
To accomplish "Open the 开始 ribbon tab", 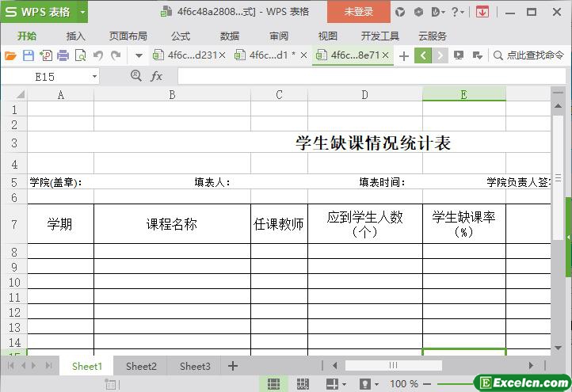I will pos(27,36).
